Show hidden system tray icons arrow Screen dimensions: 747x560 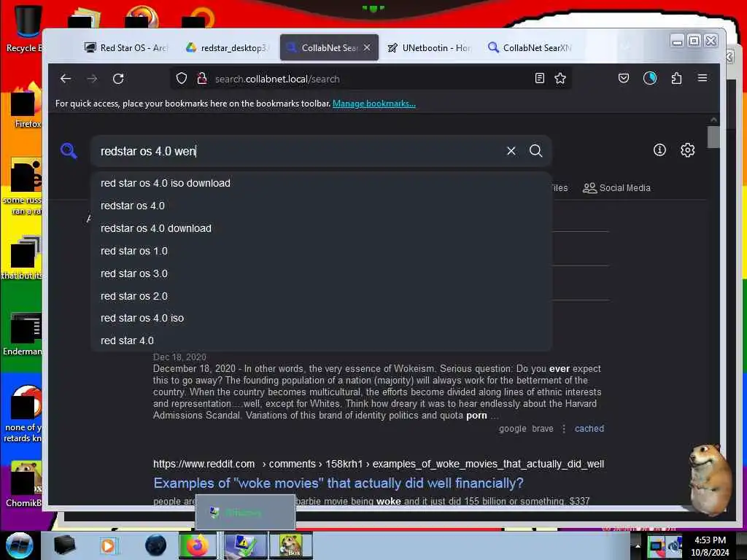point(638,545)
